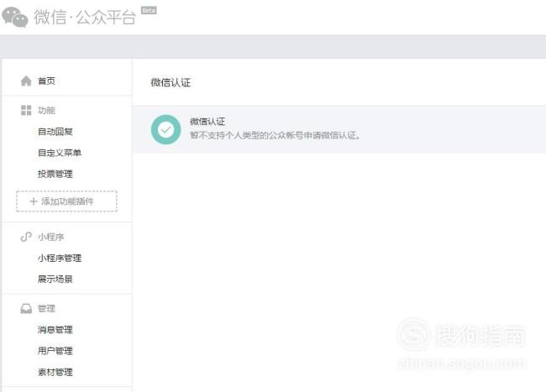Screen dimensions: 546x392
Task: Click the mini-program icon beside 小程序
Action: 26,237
